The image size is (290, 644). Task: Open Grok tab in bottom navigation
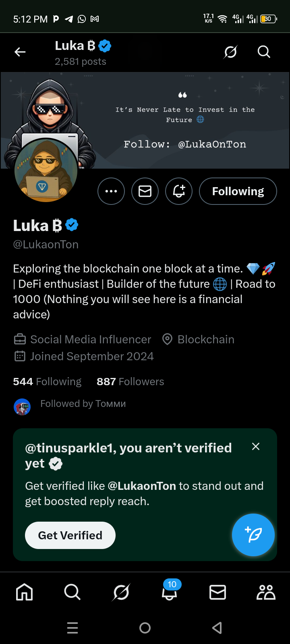[121, 592]
